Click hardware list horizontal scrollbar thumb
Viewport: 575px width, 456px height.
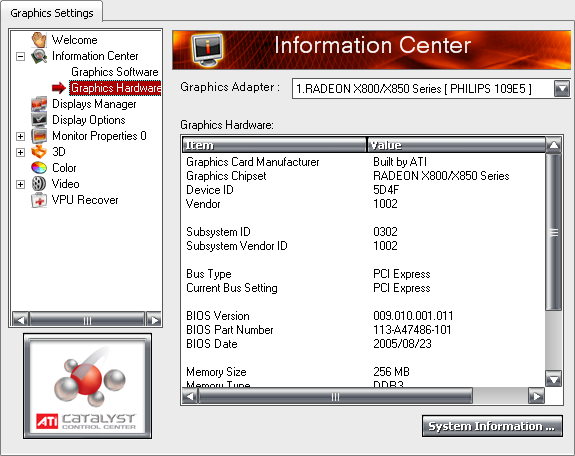335,396
